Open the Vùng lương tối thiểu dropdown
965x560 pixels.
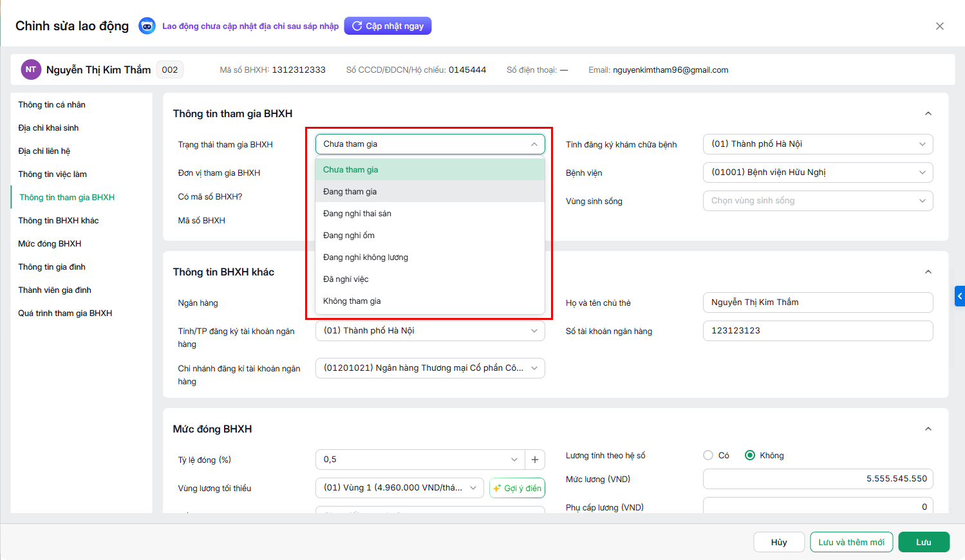pos(400,488)
